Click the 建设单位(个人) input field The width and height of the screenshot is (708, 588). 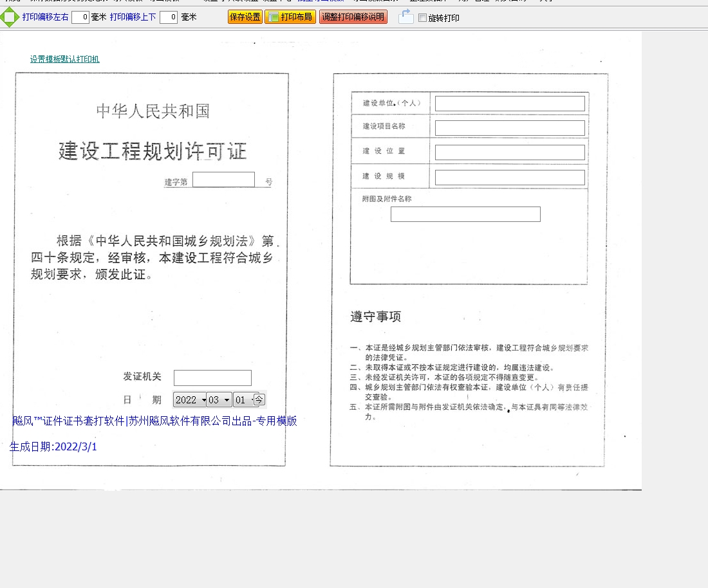click(510, 104)
